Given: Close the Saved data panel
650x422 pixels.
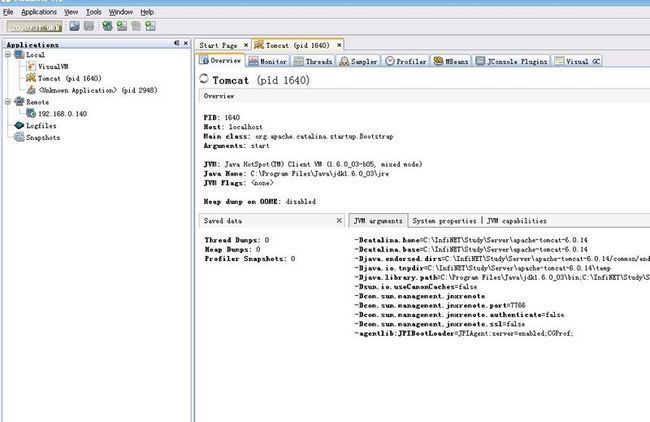Looking at the screenshot, I should click(x=339, y=221).
